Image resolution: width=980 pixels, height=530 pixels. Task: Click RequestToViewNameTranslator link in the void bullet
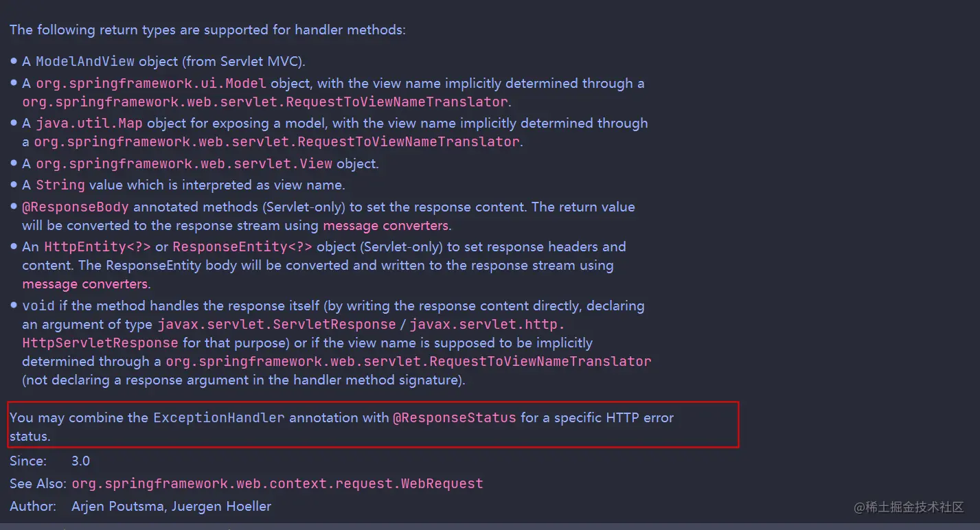tap(408, 361)
